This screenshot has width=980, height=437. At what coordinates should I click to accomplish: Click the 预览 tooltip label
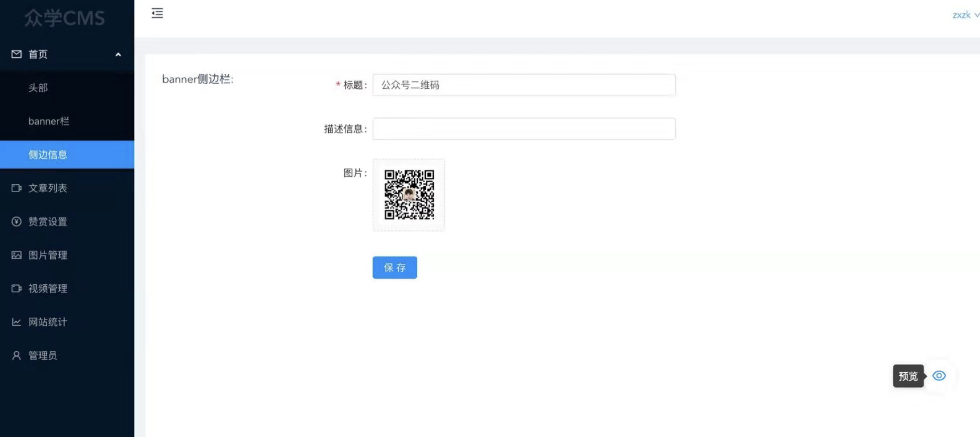click(908, 376)
